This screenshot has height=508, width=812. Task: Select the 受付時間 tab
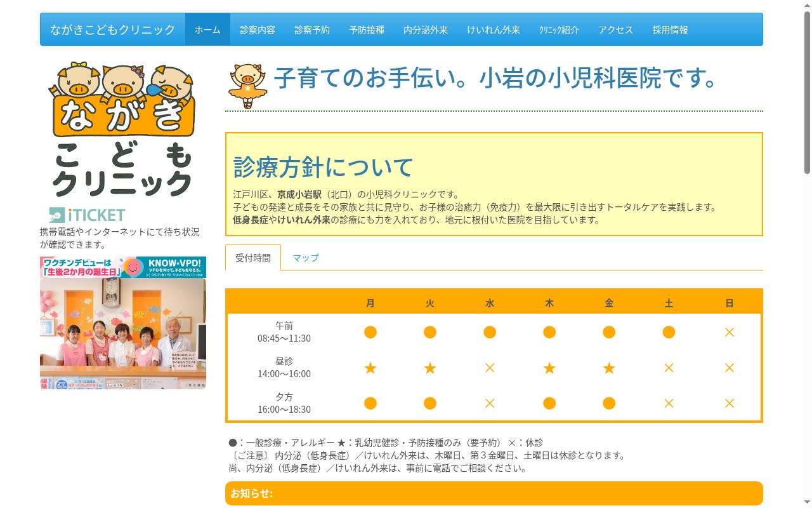coord(253,258)
